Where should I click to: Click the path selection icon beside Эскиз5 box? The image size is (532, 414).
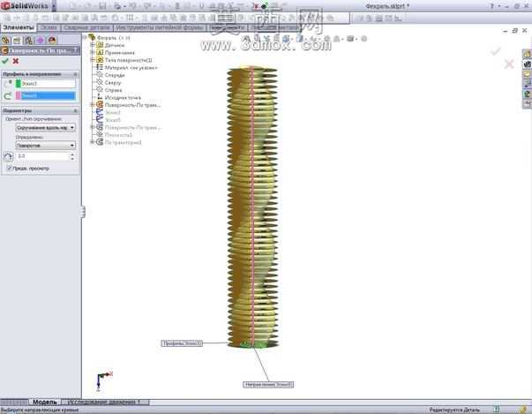click(8, 96)
